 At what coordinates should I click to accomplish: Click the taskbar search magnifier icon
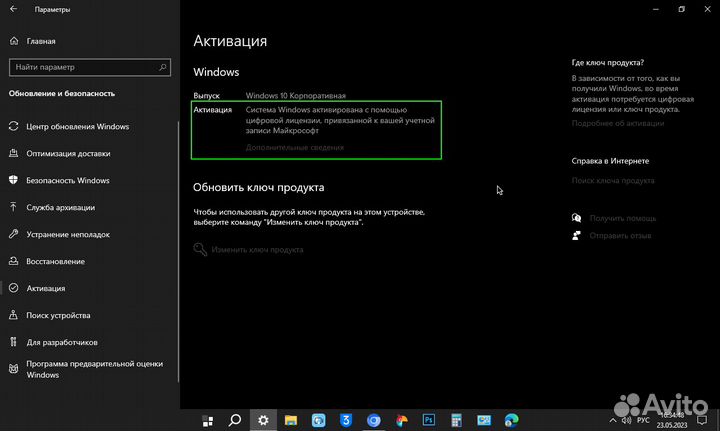click(x=235, y=421)
